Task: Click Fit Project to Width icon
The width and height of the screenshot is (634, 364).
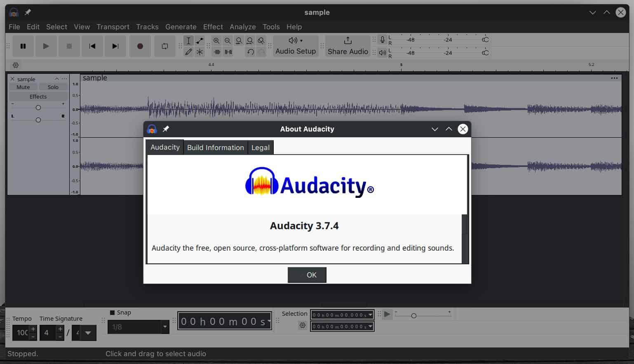Action: (250, 41)
